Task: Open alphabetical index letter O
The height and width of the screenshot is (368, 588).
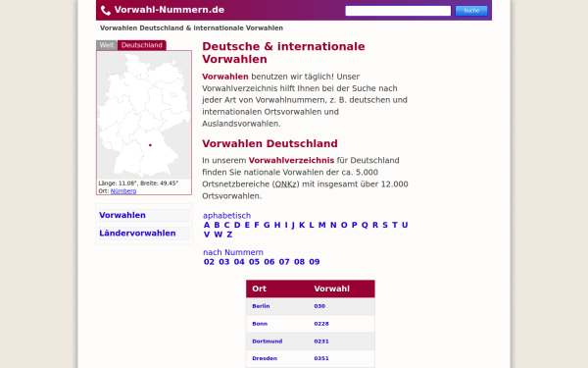Action: (x=344, y=225)
